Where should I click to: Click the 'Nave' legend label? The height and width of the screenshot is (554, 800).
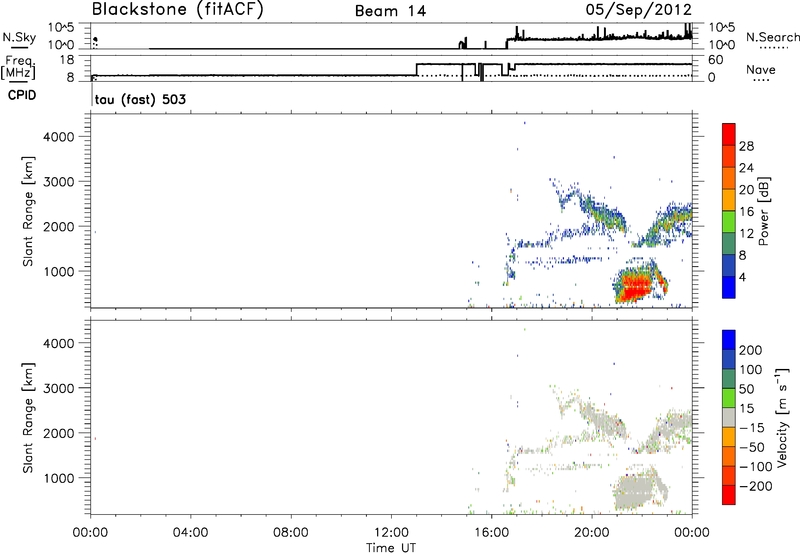click(x=761, y=69)
